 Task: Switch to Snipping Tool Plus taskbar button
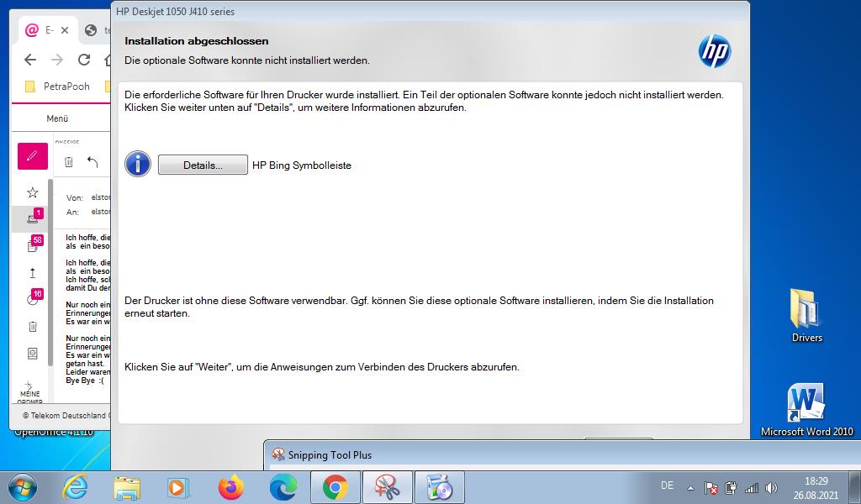pyautogui.click(x=388, y=487)
